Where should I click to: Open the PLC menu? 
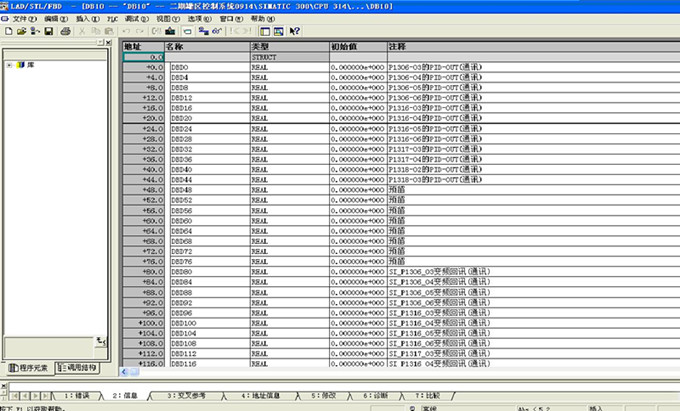click(x=112, y=19)
